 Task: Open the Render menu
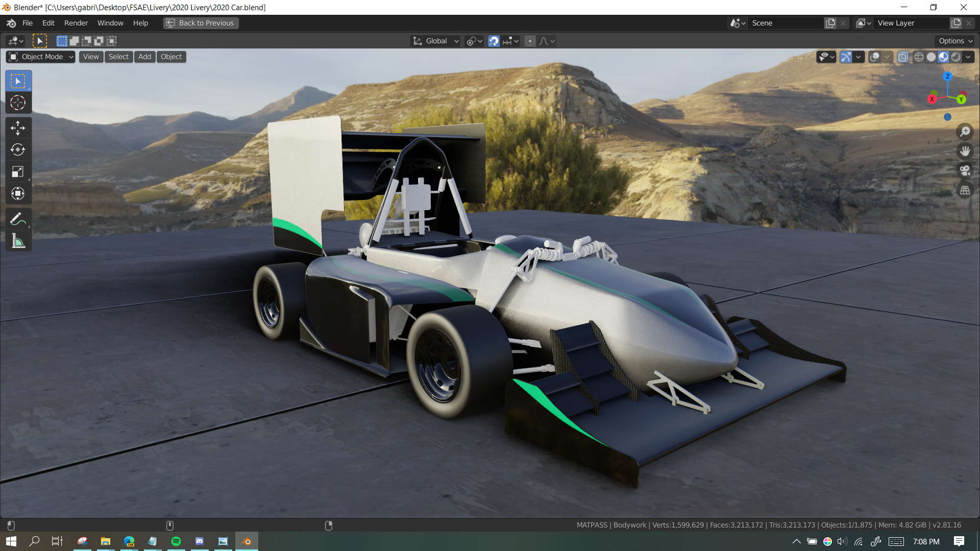[76, 23]
